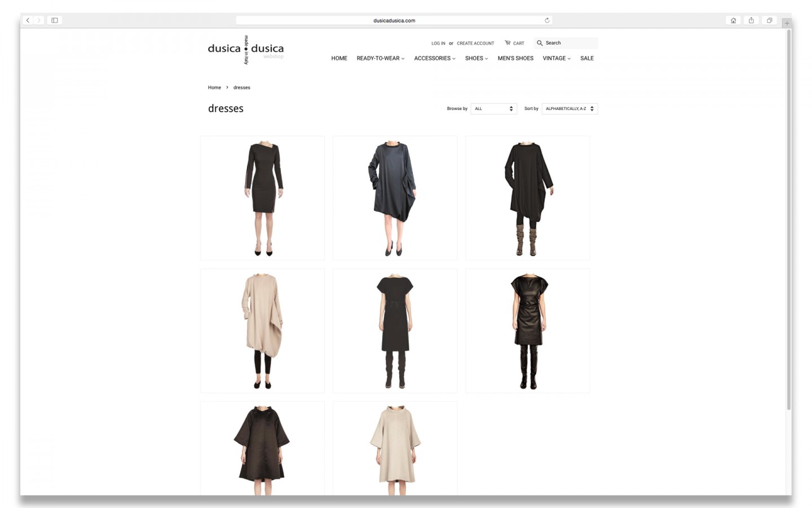
Task: Open the black leather dress thumbnail
Action: click(527, 331)
